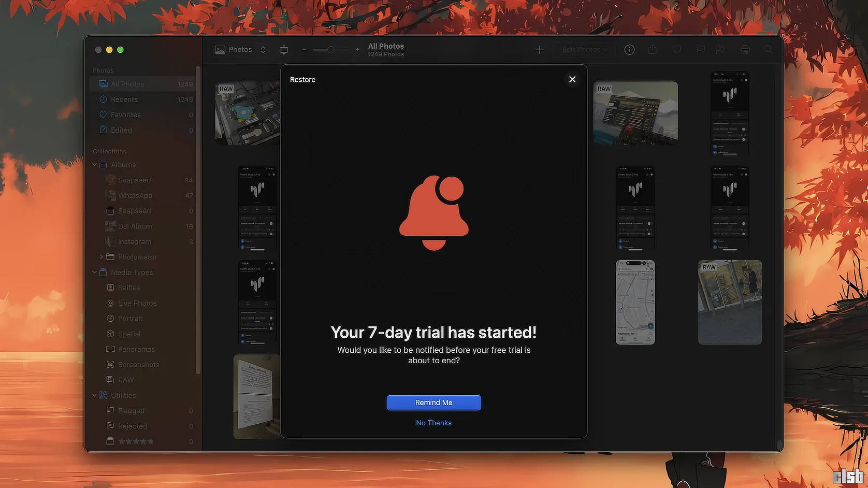Collapse the Albums group chevron
Image resolution: width=868 pixels, height=488 pixels.
click(94, 165)
